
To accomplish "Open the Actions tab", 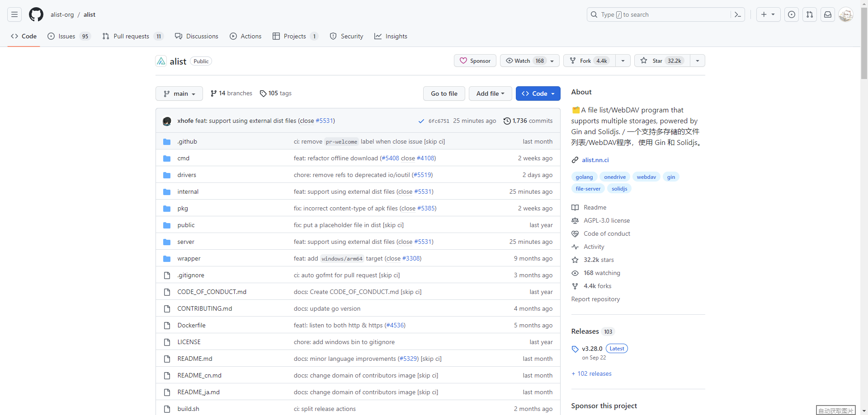I will click(245, 36).
